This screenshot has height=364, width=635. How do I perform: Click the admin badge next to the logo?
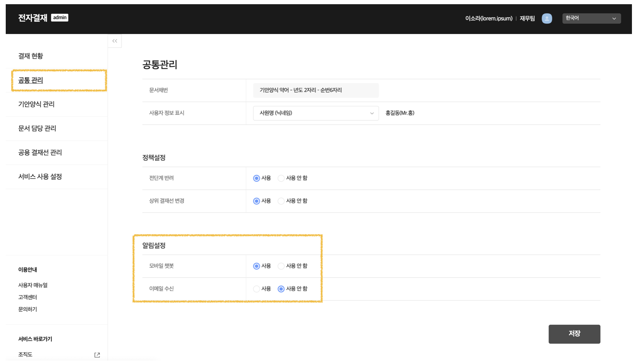point(60,18)
